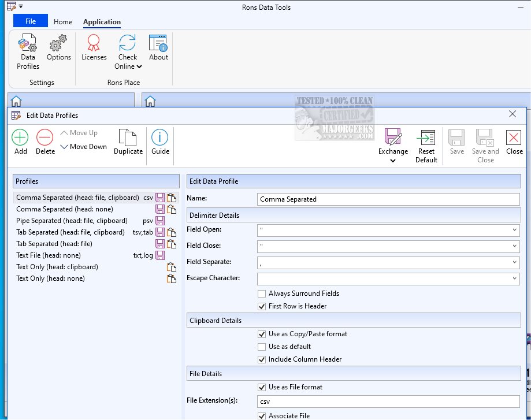Image resolution: width=531 pixels, height=420 pixels.
Task: Close the Edit Data Profiles editor via red X icon
Action: (514, 137)
